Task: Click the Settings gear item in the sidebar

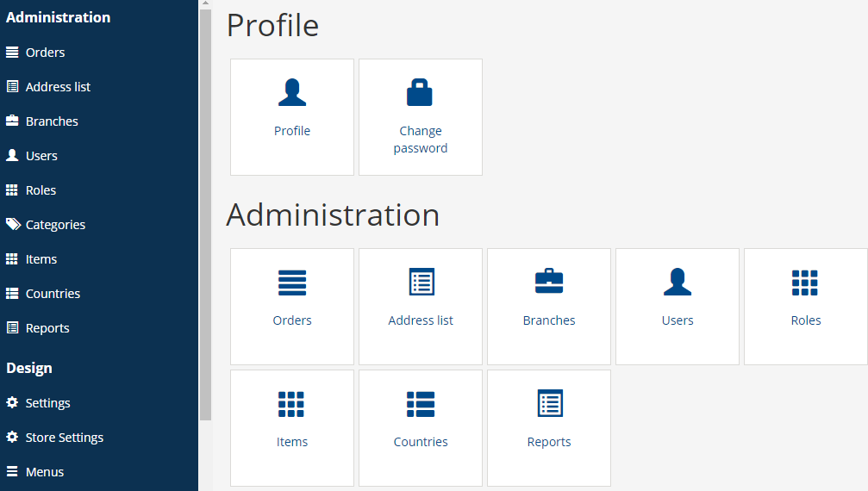Action: [99, 403]
